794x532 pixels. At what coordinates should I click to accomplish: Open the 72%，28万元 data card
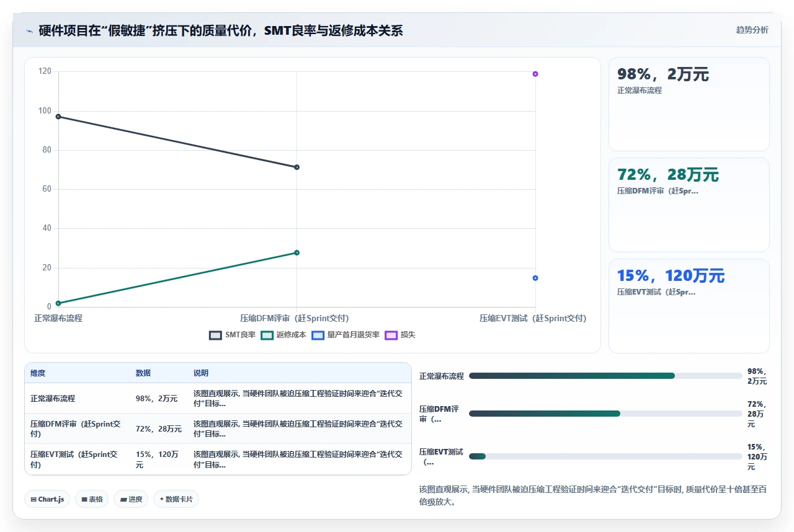tap(689, 205)
